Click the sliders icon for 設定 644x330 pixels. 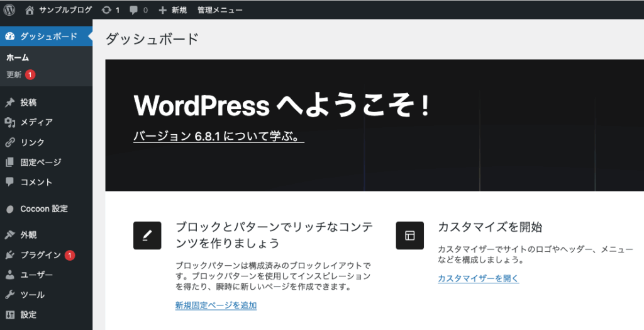point(10,315)
